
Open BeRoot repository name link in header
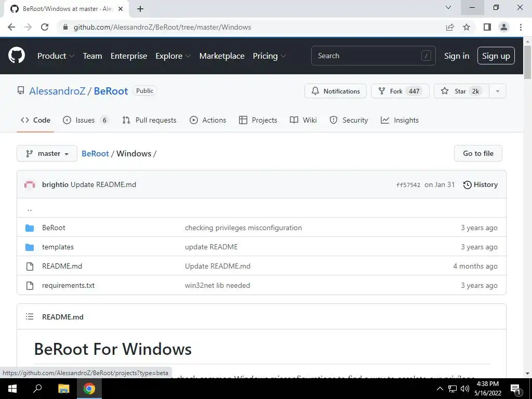coord(111,91)
